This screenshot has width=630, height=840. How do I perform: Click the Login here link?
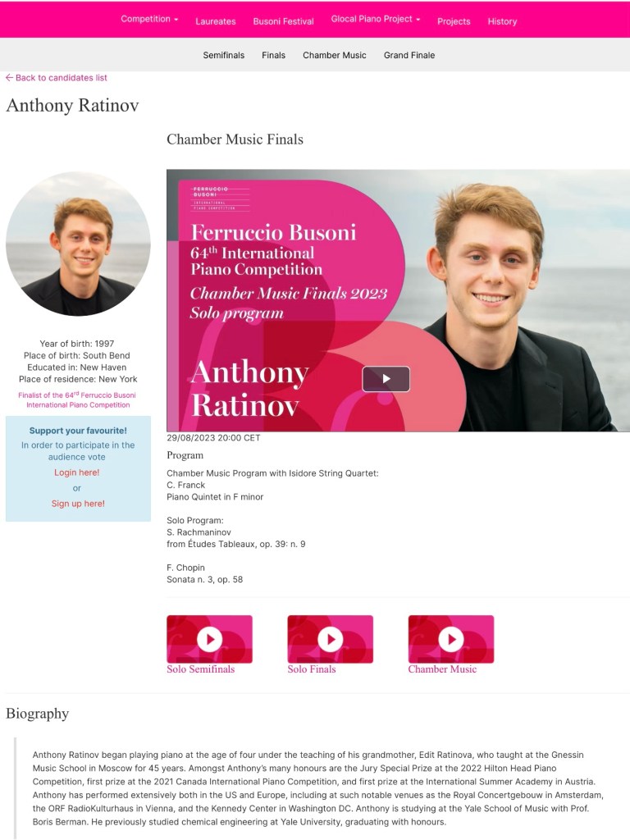tap(76, 472)
